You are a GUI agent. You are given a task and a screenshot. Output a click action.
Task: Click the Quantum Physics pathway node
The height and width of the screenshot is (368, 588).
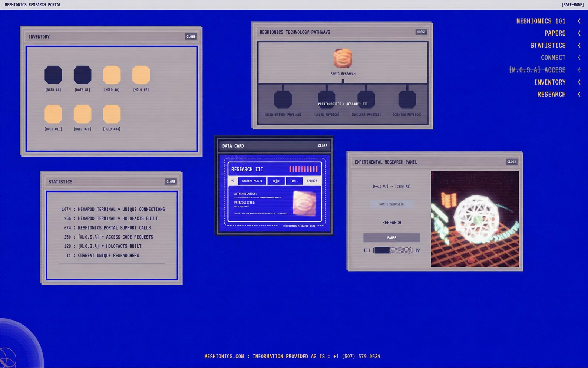pyautogui.click(x=407, y=99)
